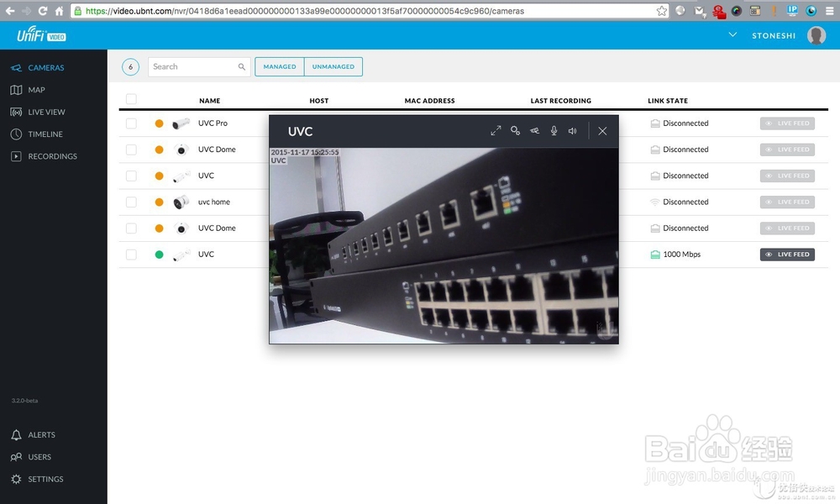840x504 pixels.
Task: Expand the header dropdown chevron near STONESHI
Action: tap(732, 34)
